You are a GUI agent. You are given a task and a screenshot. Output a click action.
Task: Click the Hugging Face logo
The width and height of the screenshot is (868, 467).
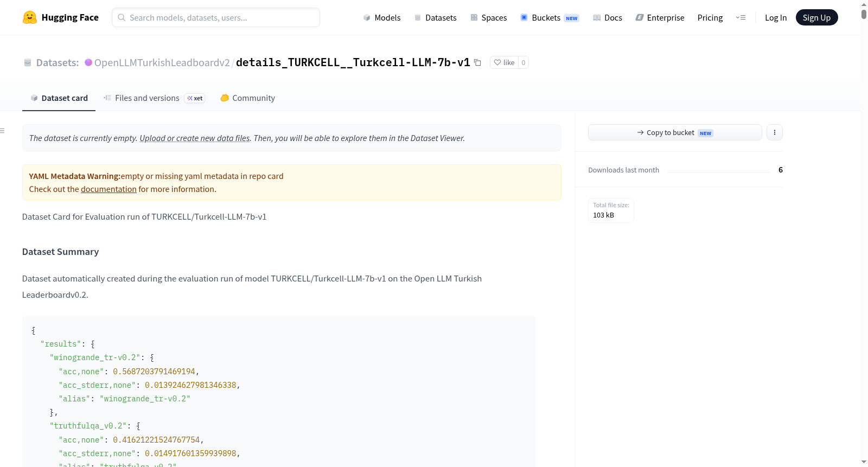tap(60, 17)
